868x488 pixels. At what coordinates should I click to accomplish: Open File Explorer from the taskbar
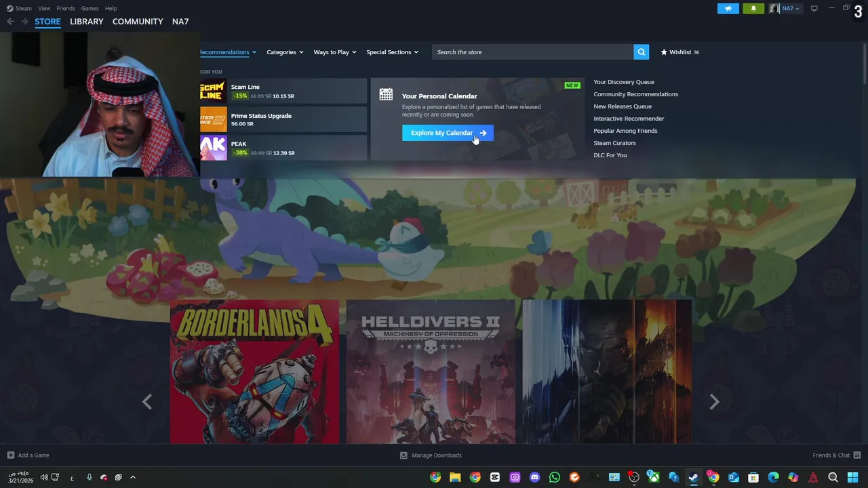coord(455,477)
